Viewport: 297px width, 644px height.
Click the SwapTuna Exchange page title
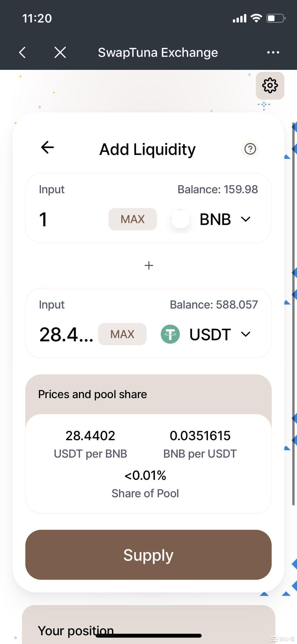[158, 52]
